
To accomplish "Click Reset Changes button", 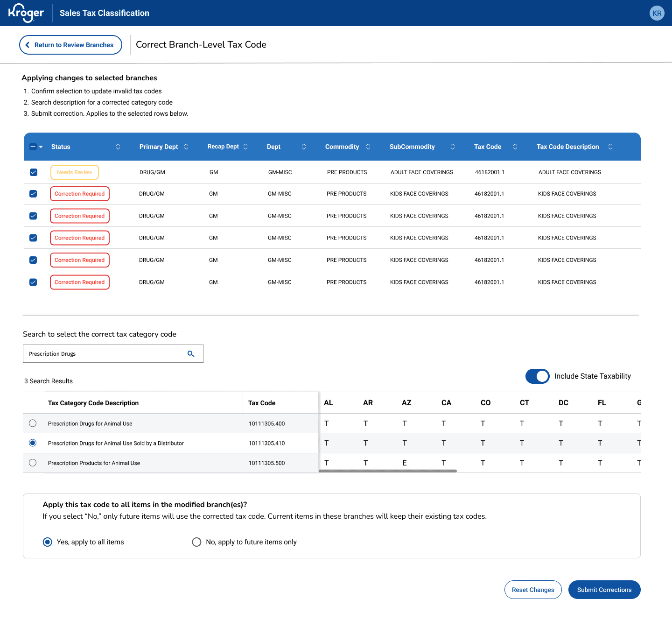I will (x=533, y=590).
